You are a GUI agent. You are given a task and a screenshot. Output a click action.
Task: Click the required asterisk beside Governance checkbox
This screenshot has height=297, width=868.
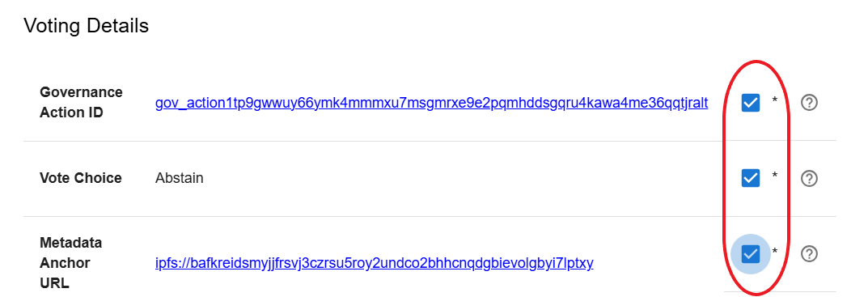tap(775, 100)
